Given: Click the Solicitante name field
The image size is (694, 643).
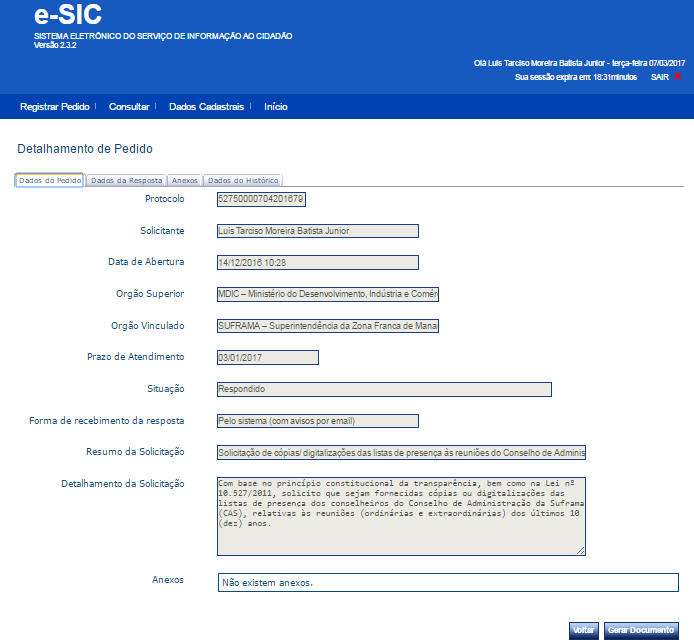Looking at the screenshot, I should coord(318,231).
